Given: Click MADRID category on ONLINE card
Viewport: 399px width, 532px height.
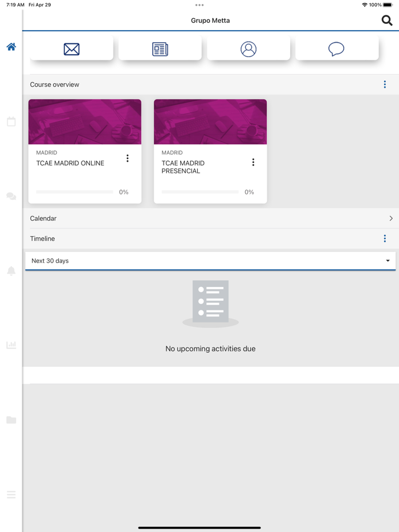Looking at the screenshot, I should point(47,153).
